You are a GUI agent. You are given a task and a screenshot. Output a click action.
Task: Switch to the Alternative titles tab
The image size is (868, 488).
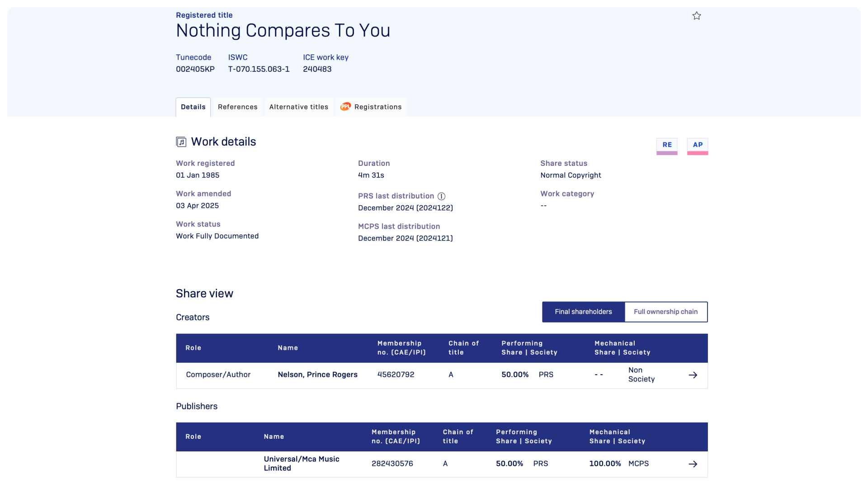(298, 107)
